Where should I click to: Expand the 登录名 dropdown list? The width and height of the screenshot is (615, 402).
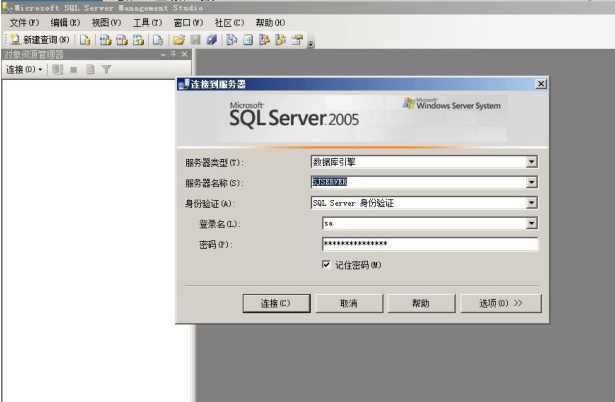click(x=532, y=223)
